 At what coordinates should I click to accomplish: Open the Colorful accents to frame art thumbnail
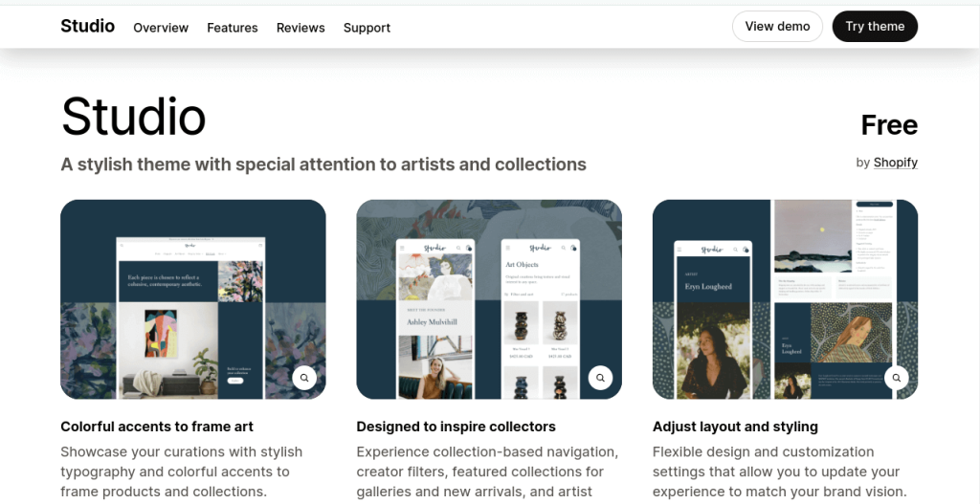pos(193,299)
